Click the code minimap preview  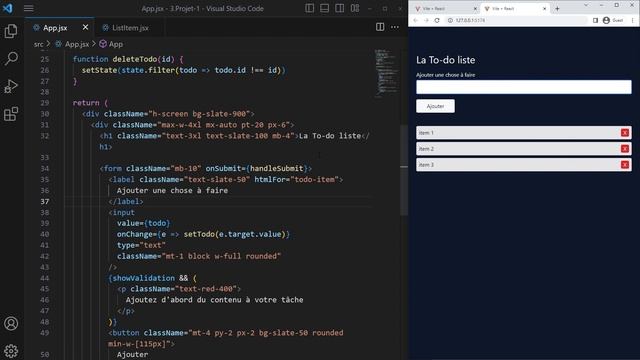point(386,73)
